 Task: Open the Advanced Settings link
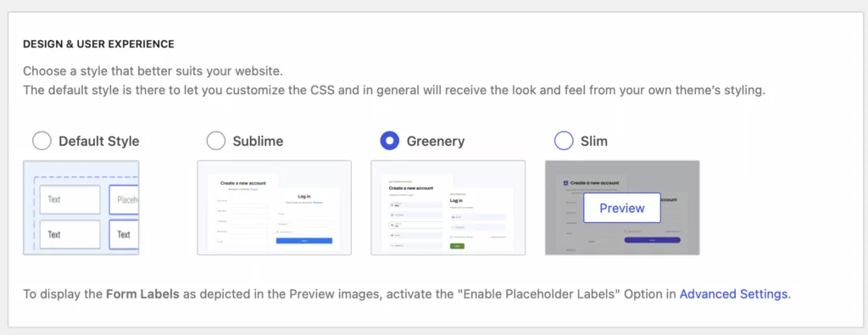click(x=733, y=293)
